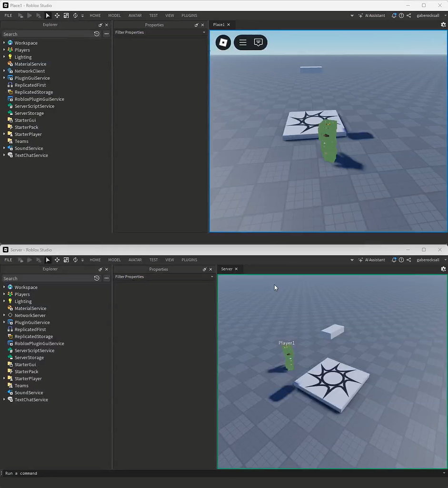Open the help icon in Place1 window

coord(401,16)
